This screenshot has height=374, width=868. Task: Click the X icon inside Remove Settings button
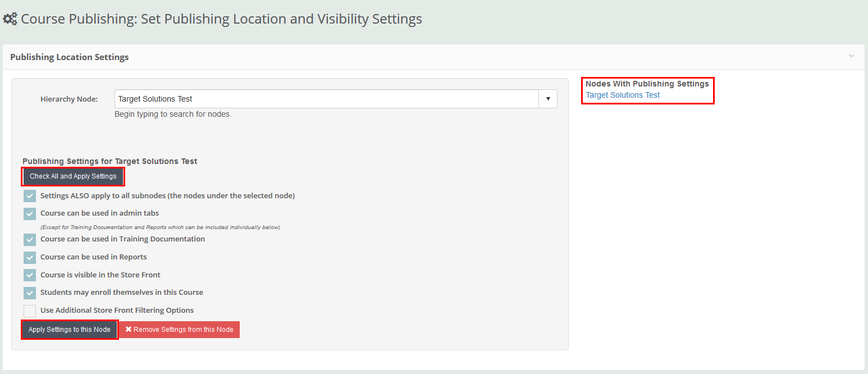[x=129, y=329]
